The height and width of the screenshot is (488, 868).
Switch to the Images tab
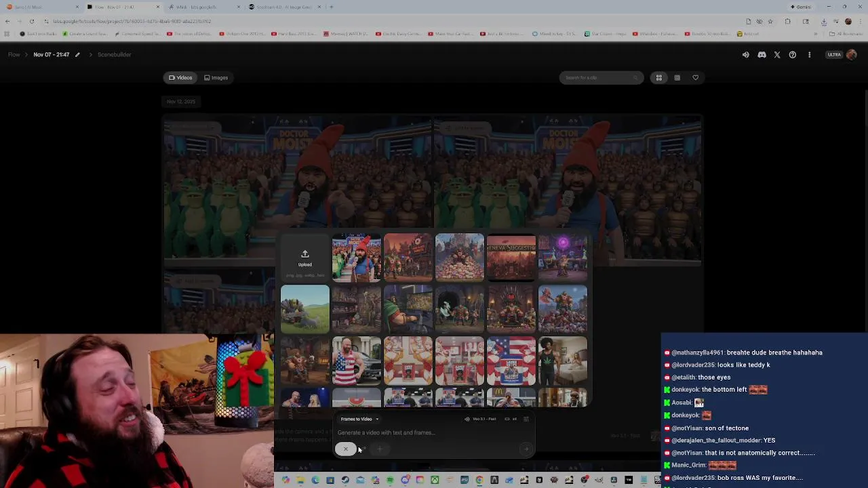pos(216,77)
